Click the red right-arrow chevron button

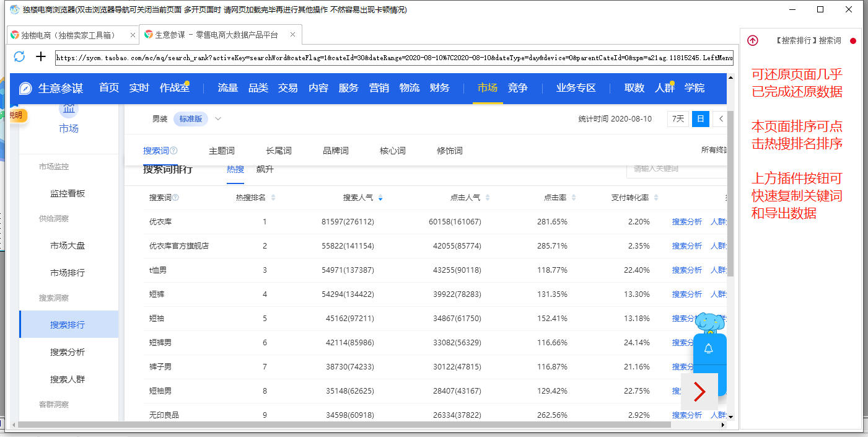pos(699,391)
